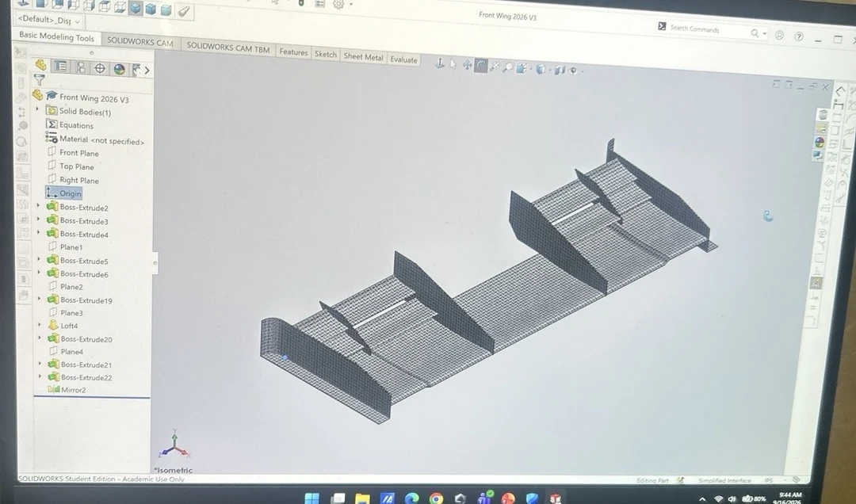Activate the Pan view tool
The height and width of the screenshot is (504, 856).
(468, 65)
